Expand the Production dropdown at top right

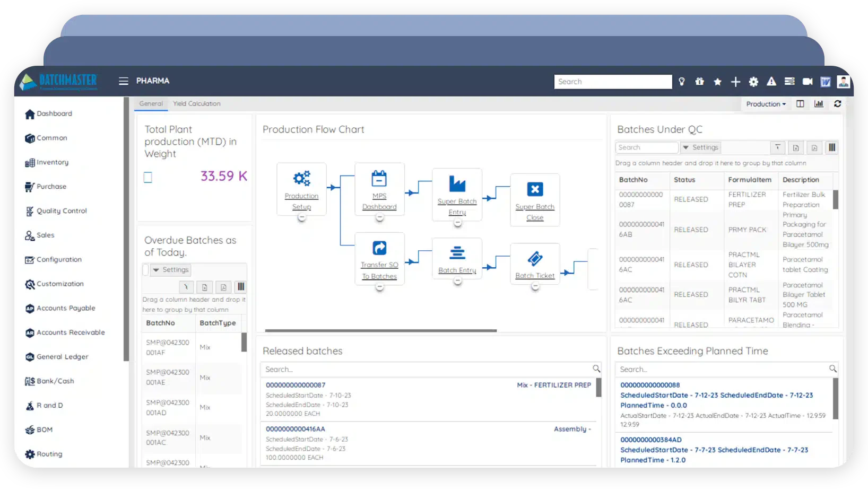[x=766, y=104]
